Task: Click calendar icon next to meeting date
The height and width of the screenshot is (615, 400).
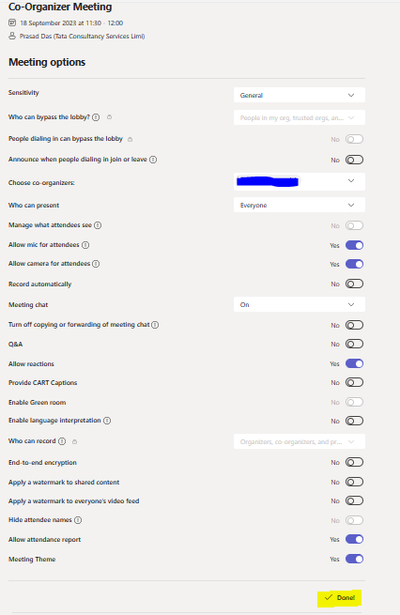Action: click(12, 23)
